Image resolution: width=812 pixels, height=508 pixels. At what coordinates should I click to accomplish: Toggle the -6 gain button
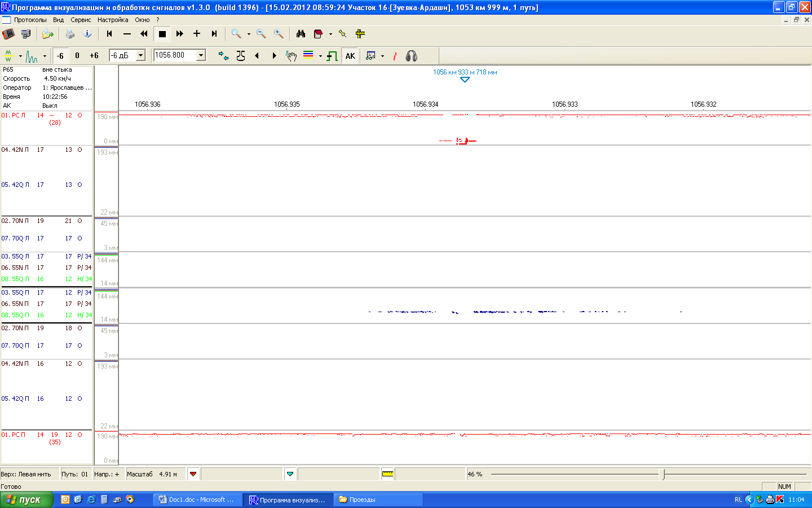[60, 56]
